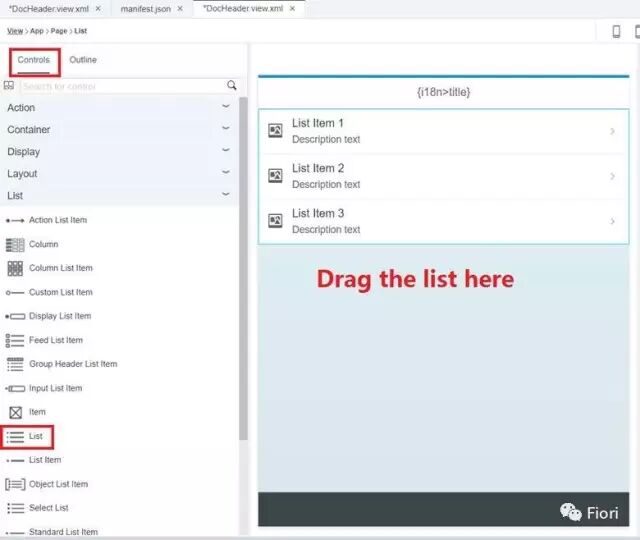Select the {i18n>title} page header
The height and width of the screenshot is (540, 640).
(x=444, y=92)
